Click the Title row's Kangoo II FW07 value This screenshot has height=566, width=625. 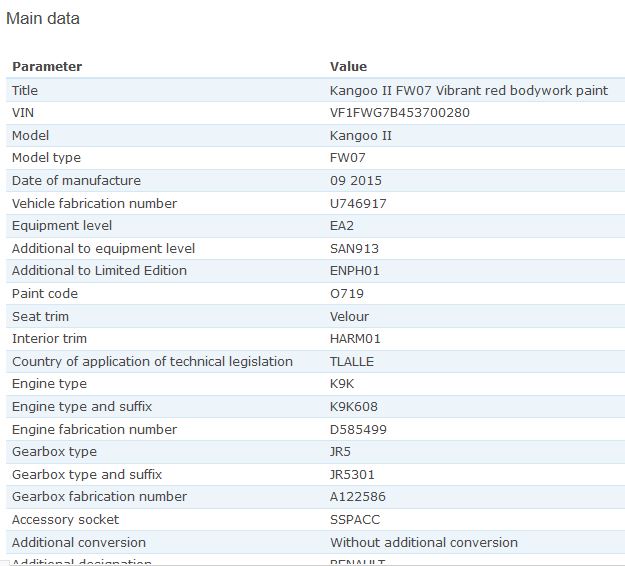pyautogui.click(x=468, y=90)
